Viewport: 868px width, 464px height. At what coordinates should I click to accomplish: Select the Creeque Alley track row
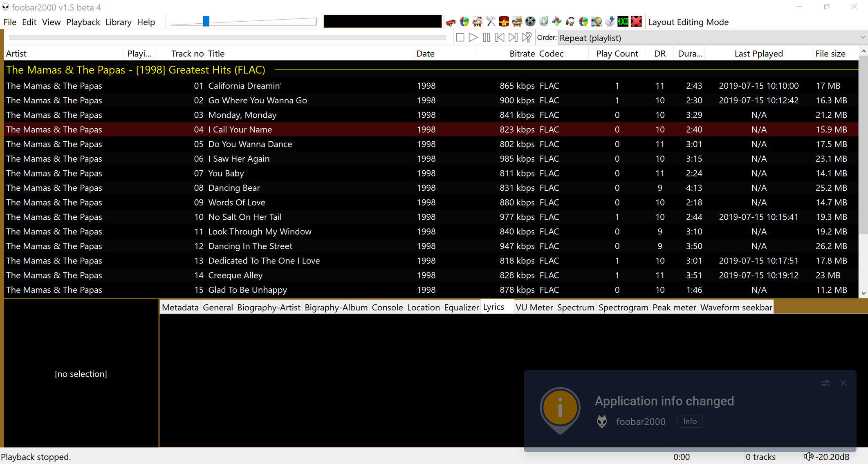431,275
